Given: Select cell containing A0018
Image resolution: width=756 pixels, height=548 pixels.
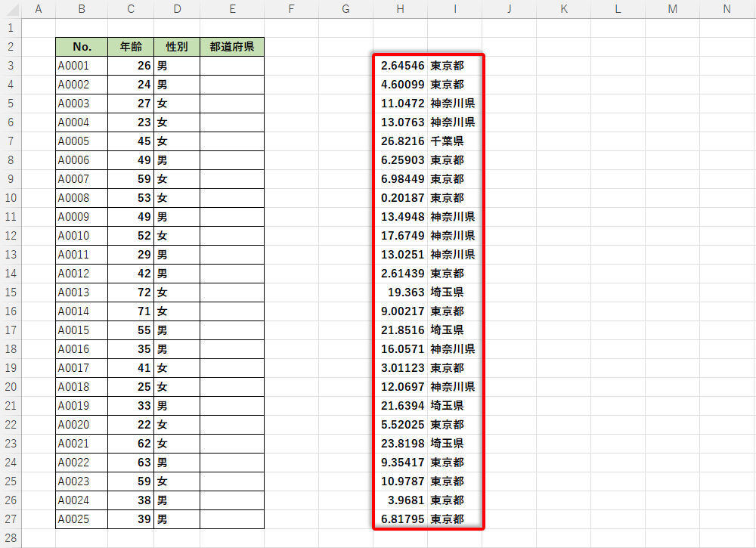Looking at the screenshot, I should (x=82, y=386).
